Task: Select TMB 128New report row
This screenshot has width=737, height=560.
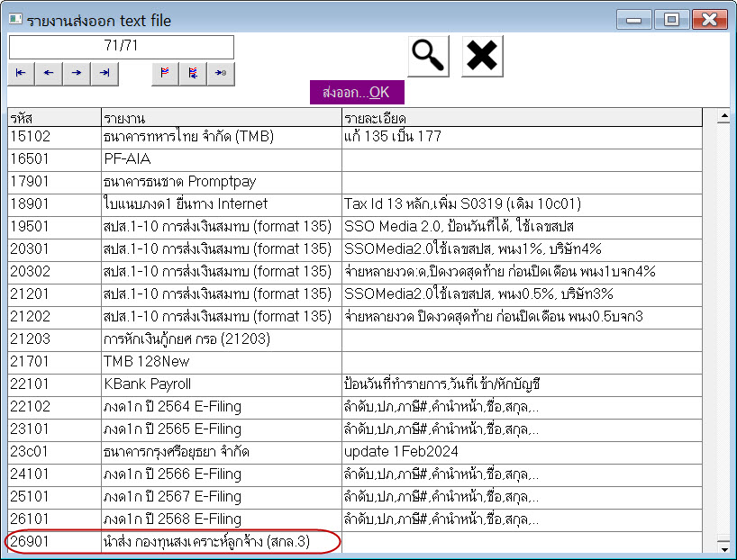Action: (x=355, y=363)
